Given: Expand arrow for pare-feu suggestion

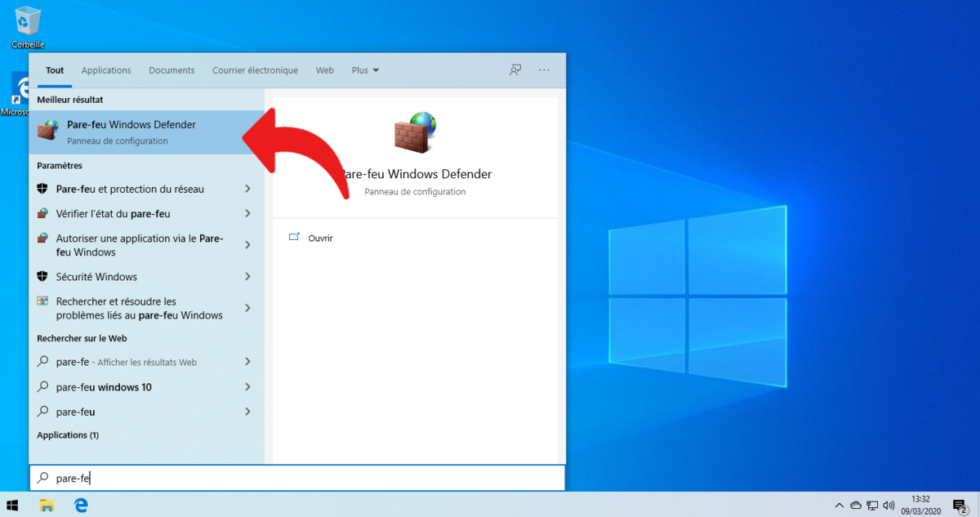Looking at the screenshot, I should coord(247,412).
